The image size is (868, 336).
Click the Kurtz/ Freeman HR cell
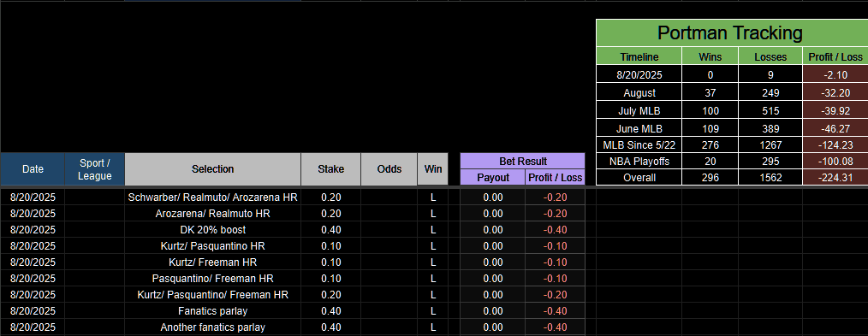(x=212, y=262)
